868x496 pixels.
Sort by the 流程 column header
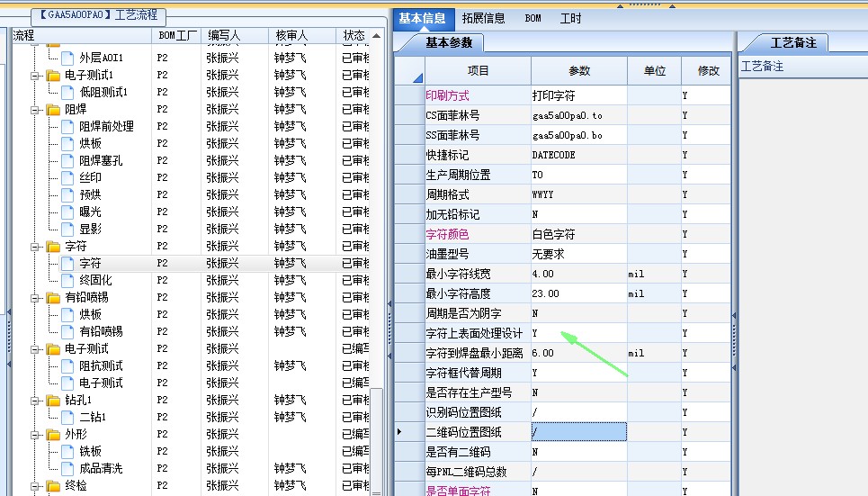(82, 35)
